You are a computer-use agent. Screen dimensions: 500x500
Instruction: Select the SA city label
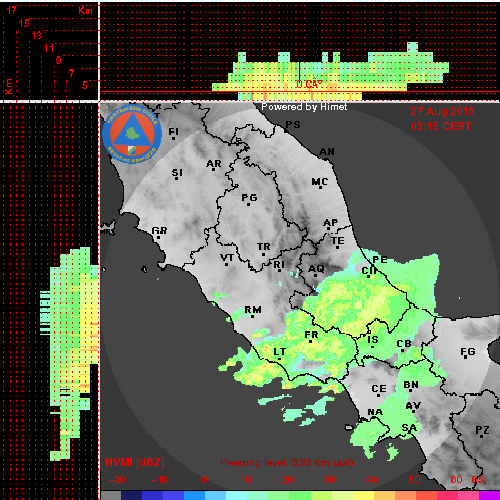pos(409,428)
